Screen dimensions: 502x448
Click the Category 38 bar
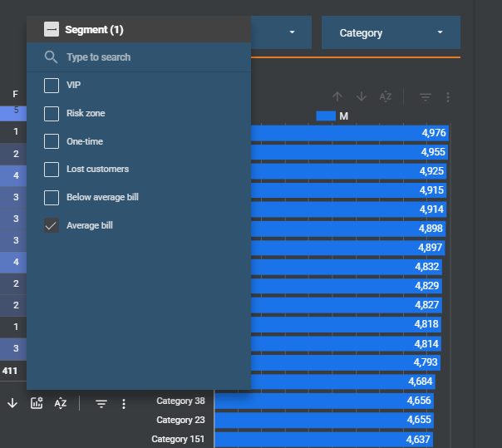click(x=324, y=401)
